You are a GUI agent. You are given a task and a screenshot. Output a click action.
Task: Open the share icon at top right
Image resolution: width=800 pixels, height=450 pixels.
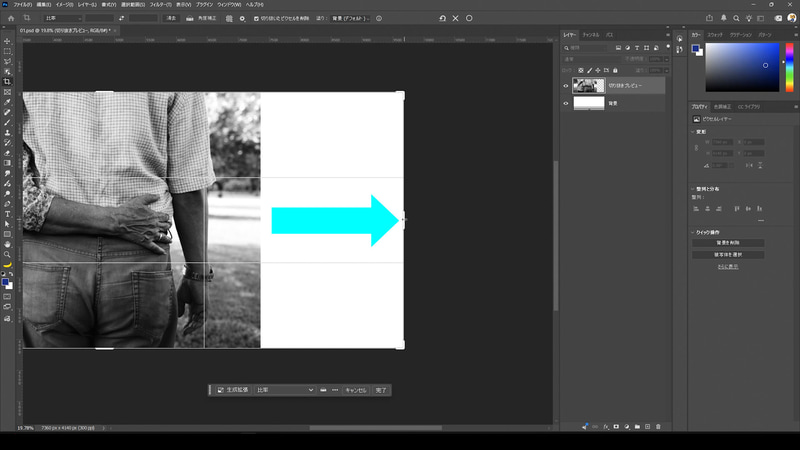[709, 18]
